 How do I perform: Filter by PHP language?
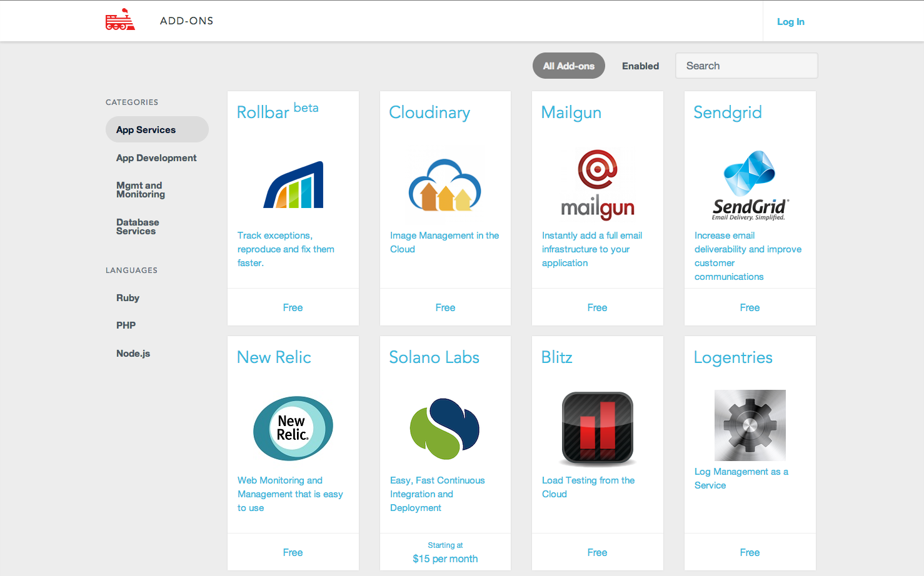126,325
